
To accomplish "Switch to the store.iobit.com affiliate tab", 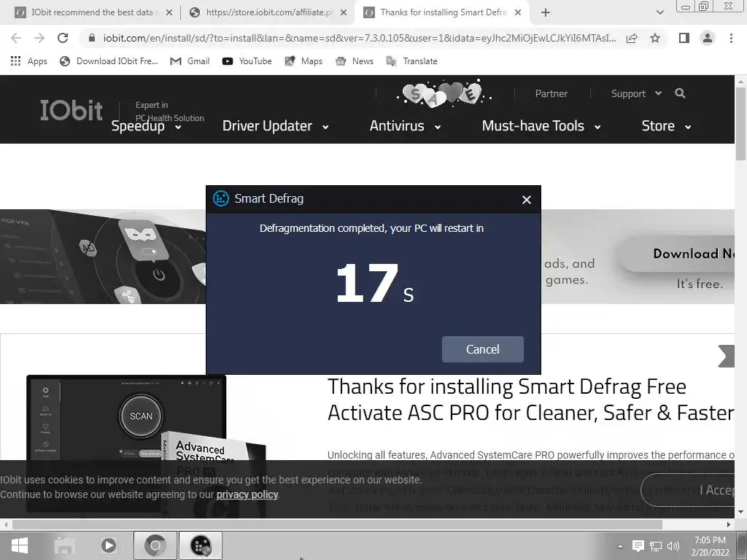I will click(x=268, y=12).
